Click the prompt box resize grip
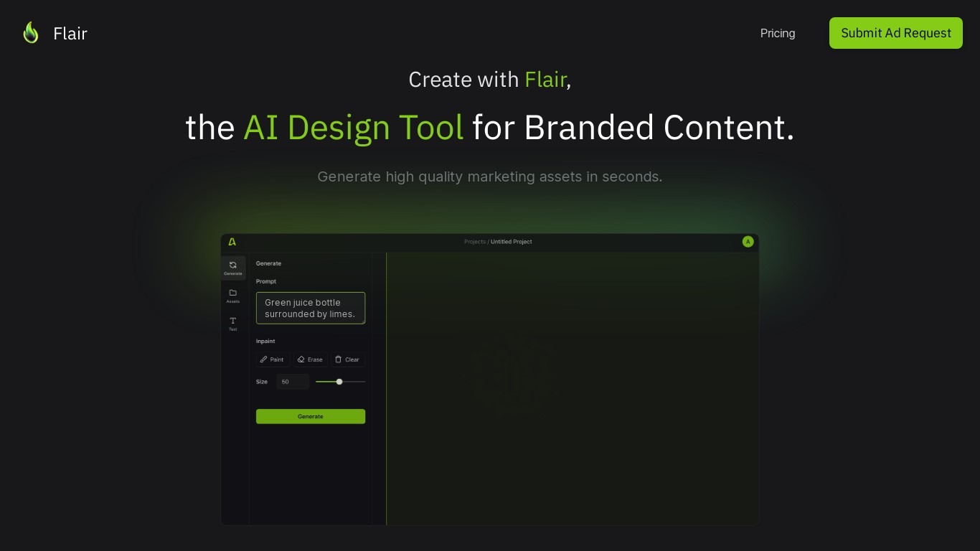 tap(362, 321)
